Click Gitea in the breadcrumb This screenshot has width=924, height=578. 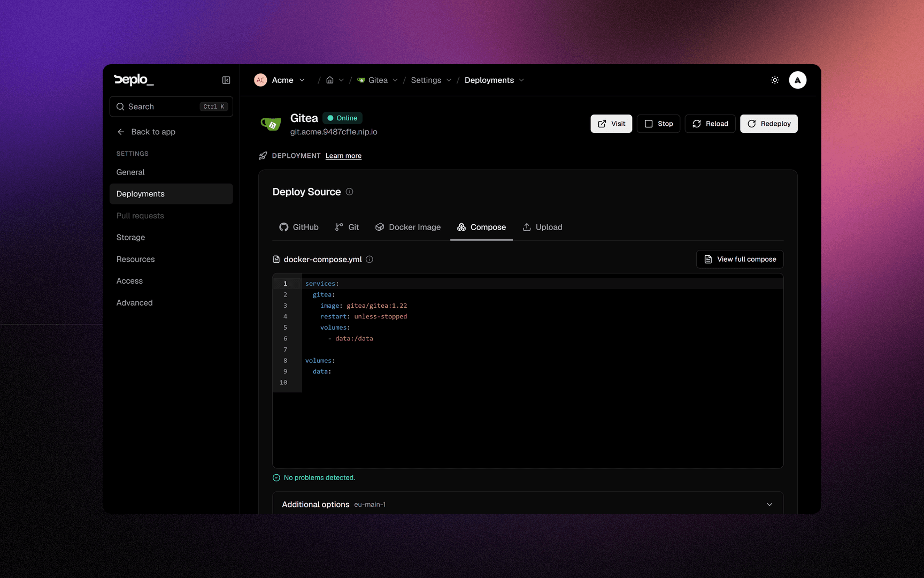pyautogui.click(x=373, y=80)
